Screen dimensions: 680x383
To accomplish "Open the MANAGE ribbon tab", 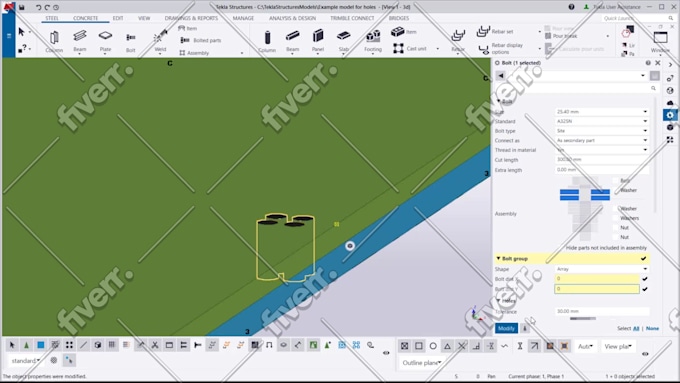I will [243, 18].
